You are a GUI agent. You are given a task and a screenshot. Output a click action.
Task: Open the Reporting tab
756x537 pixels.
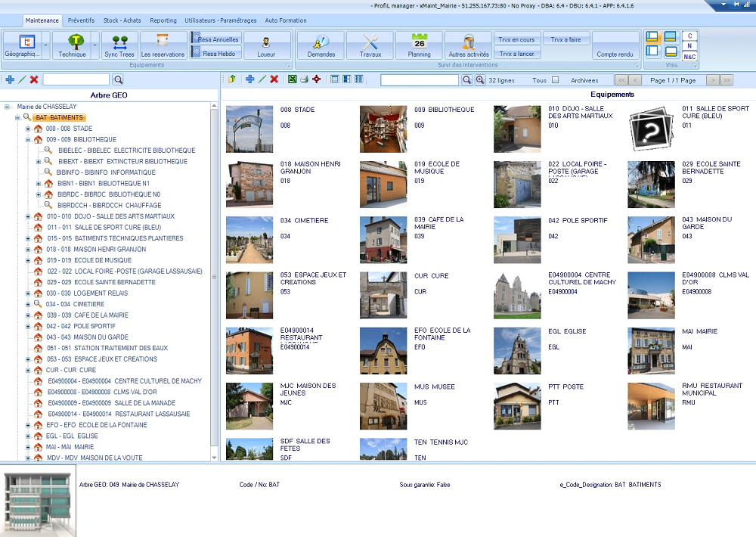tap(163, 20)
